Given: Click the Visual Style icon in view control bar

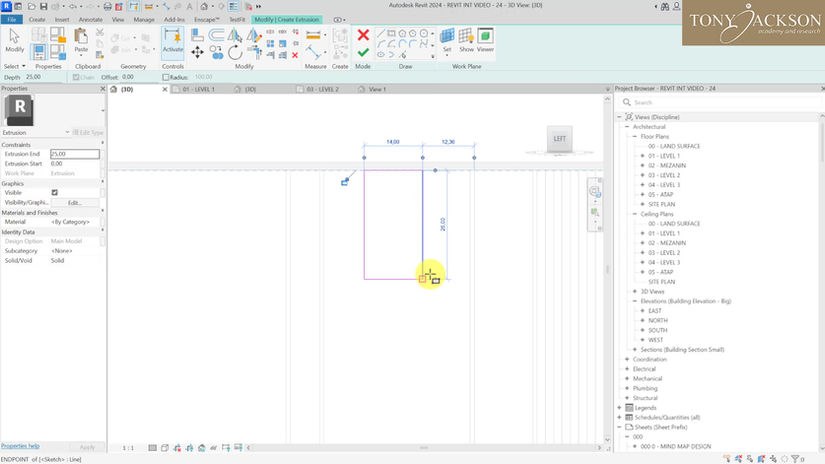Looking at the screenshot, I should 165,448.
